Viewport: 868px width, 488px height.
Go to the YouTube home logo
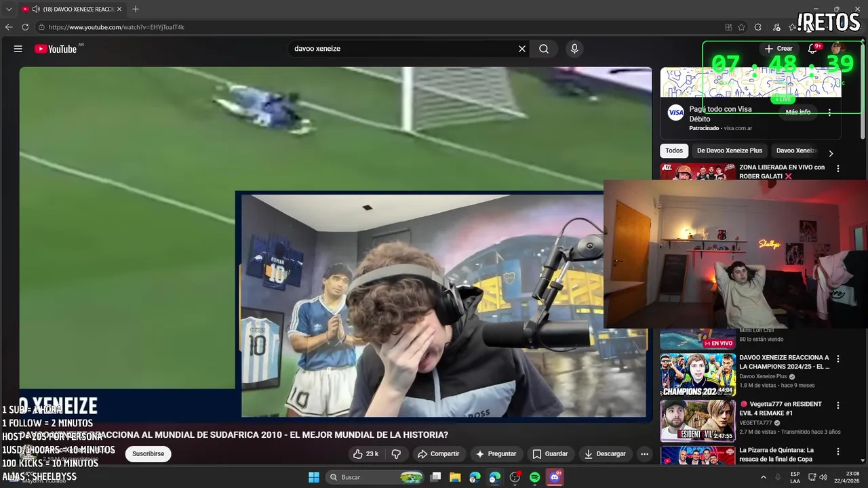tap(56, 49)
